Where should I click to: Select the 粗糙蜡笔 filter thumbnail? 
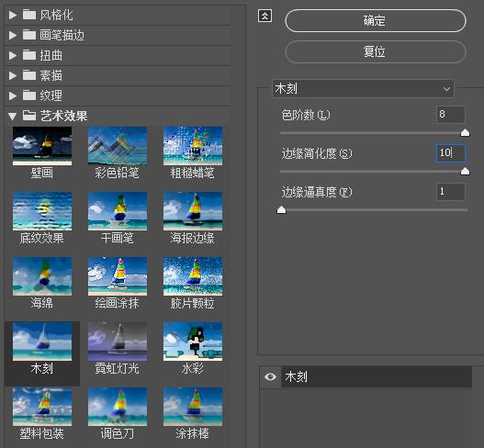click(x=193, y=146)
